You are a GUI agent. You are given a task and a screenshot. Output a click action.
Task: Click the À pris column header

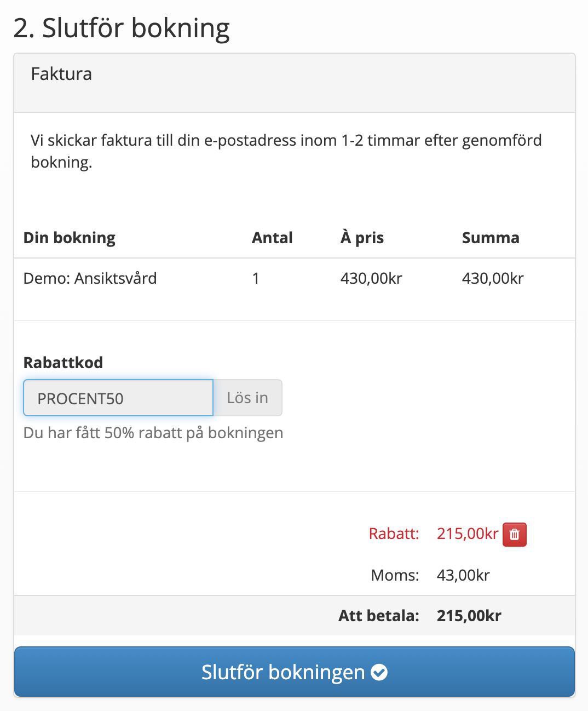click(362, 237)
